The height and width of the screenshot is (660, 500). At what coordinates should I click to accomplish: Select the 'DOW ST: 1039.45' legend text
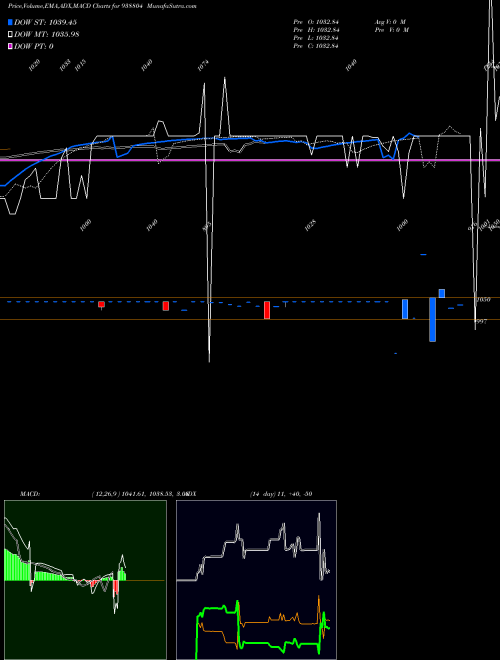coord(45,22)
